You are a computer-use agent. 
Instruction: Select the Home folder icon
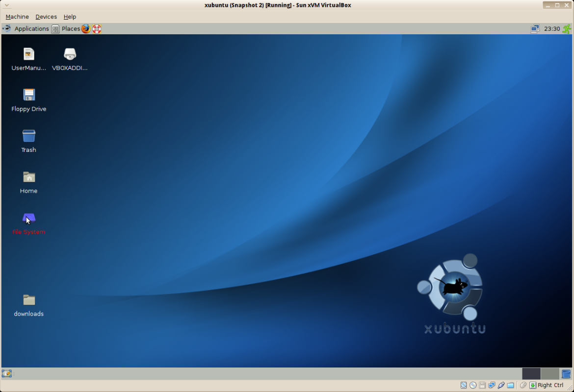point(29,182)
